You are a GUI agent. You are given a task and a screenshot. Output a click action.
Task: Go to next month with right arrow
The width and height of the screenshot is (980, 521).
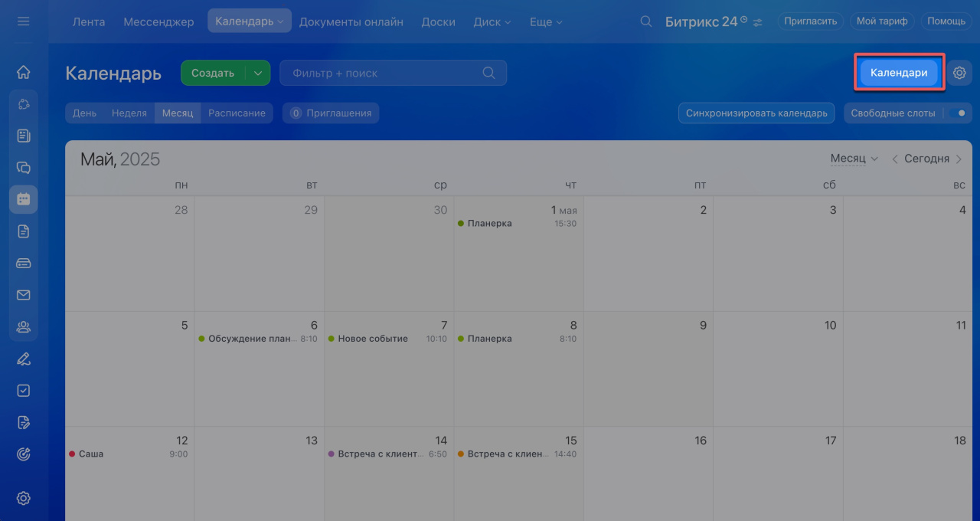(x=958, y=159)
